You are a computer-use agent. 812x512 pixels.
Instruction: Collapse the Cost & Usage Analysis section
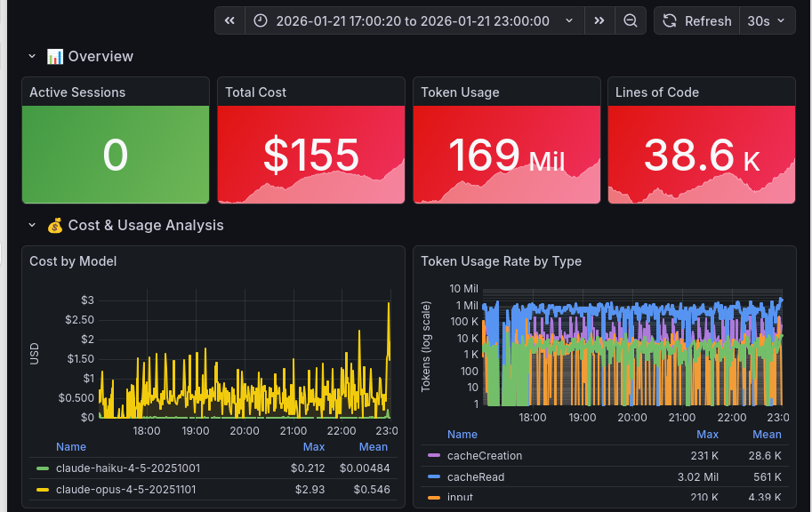click(x=32, y=226)
